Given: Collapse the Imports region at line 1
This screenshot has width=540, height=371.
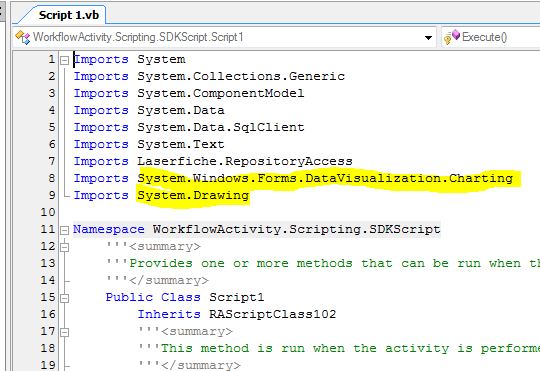Looking at the screenshot, I should pos(64,60).
